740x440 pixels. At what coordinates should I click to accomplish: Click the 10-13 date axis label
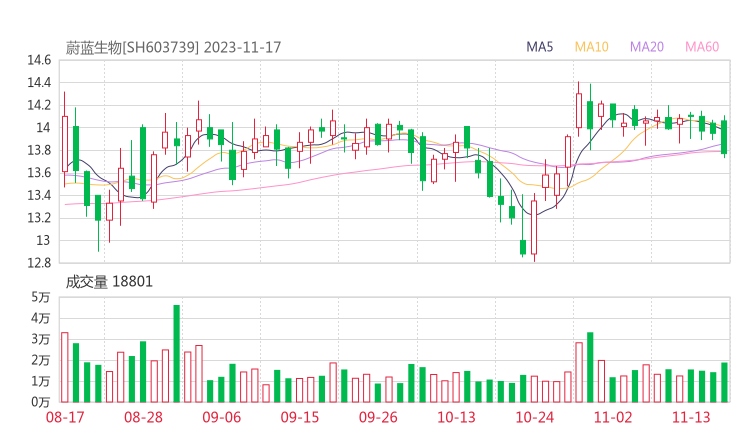[x=456, y=417]
